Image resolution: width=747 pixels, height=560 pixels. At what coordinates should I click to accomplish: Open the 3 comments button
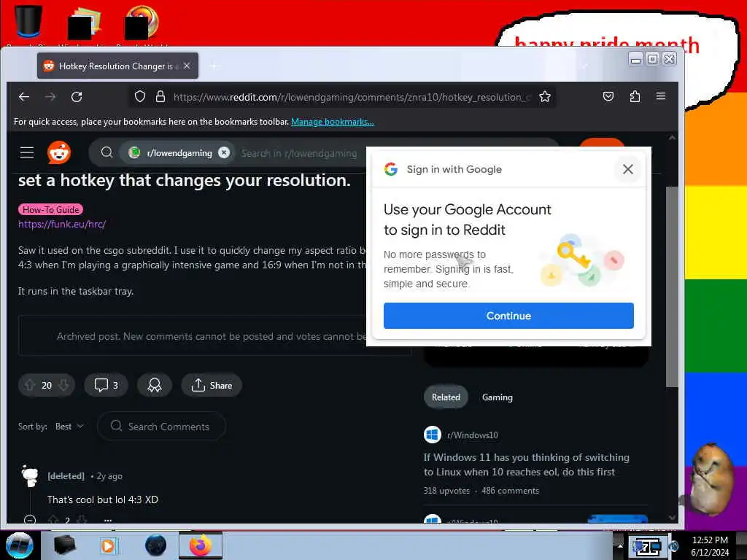click(107, 385)
